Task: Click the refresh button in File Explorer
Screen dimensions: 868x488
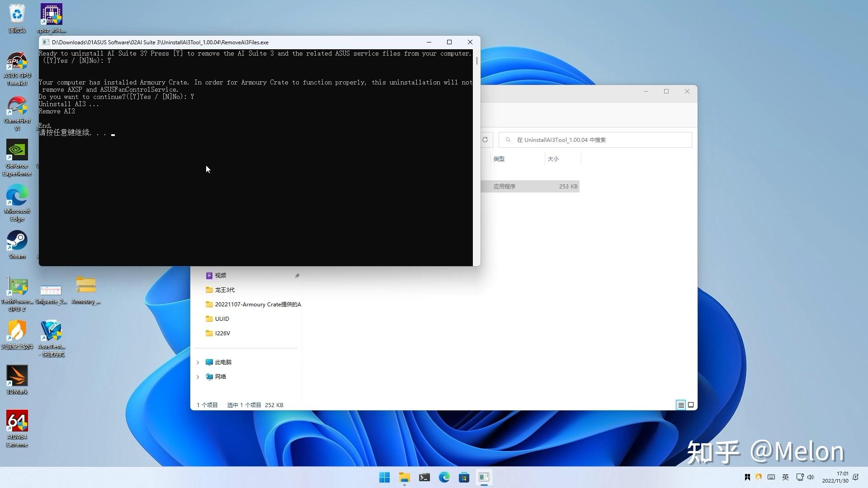Action: tap(485, 140)
